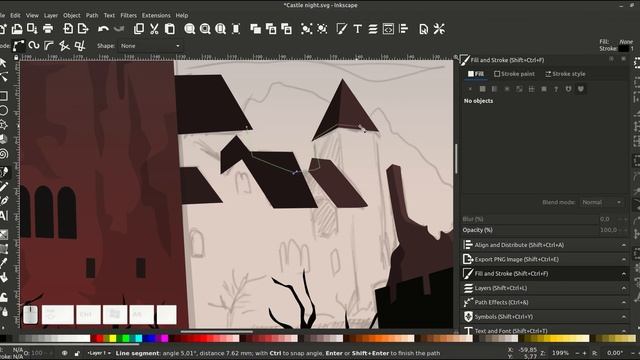Open Document Properties icon
Viewport: 640px width, 360px height.
424,29
